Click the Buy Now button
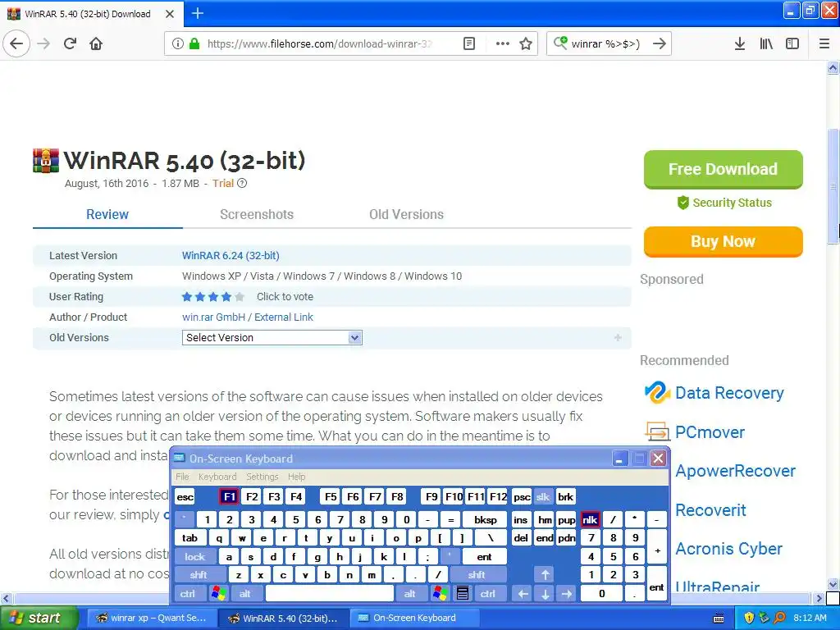 (x=724, y=242)
